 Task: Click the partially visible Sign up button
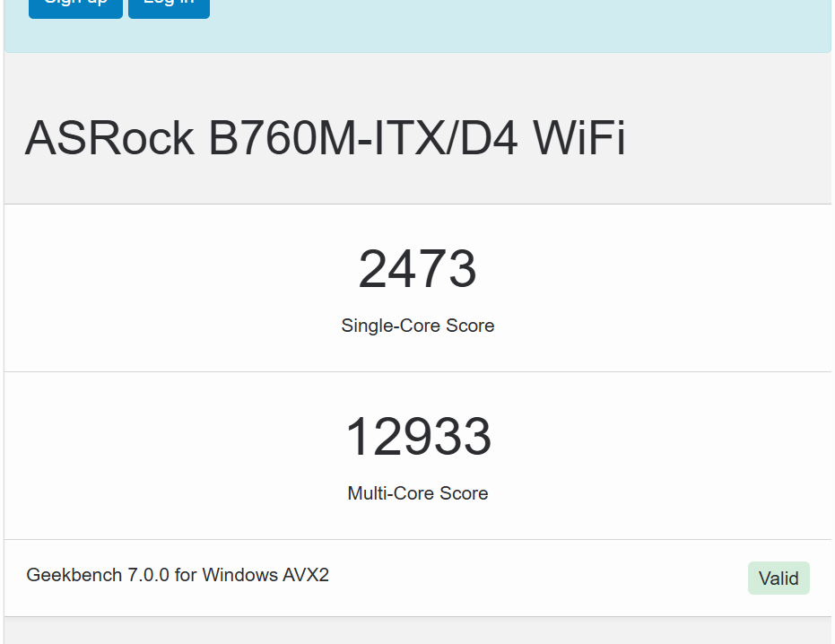[75, 8]
